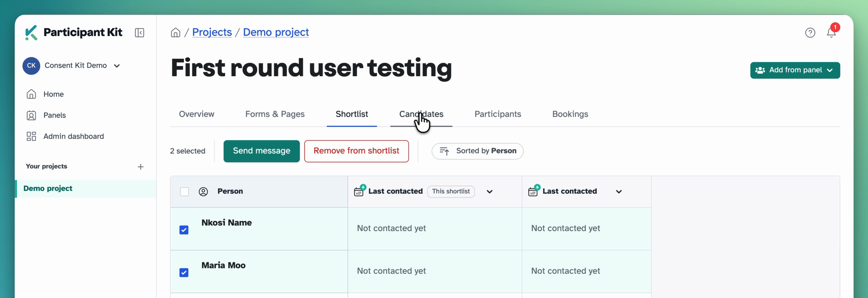Click the Maria Moo person cell

pyautogui.click(x=259, y=271)
